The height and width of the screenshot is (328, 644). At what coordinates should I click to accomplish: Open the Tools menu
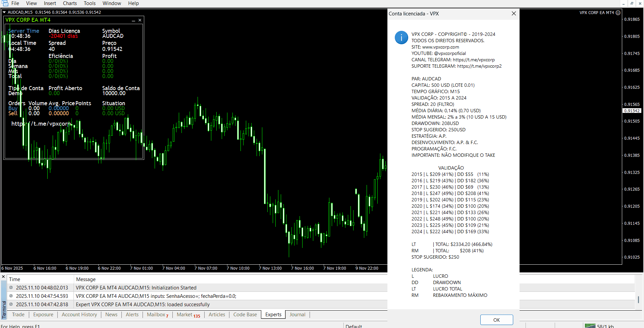coord(90,3)
